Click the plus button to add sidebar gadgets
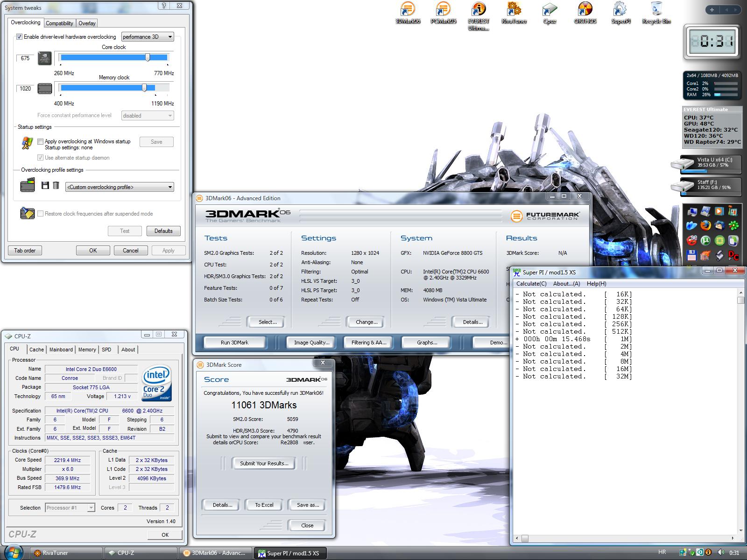747x560 pixels. tap(712, 10)
